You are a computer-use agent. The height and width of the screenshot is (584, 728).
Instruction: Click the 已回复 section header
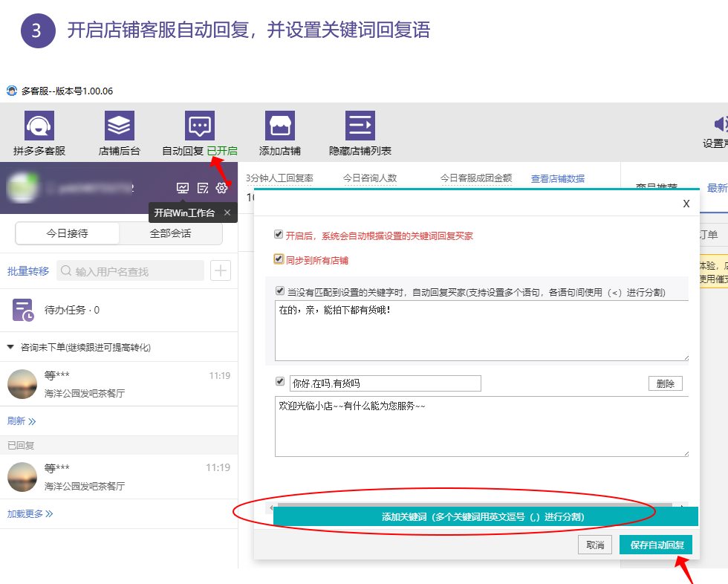click(x=119, y=446)
